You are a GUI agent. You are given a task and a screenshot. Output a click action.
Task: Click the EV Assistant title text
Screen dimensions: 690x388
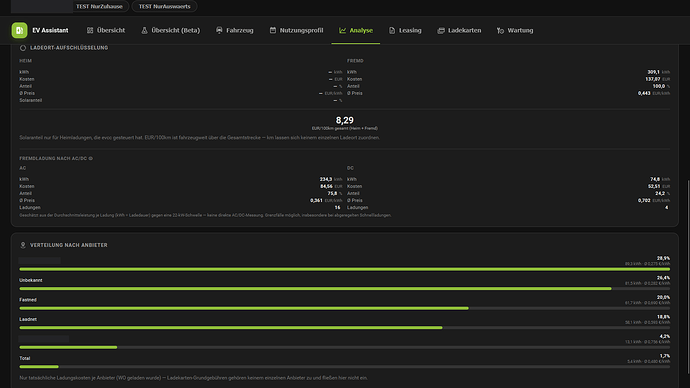pyautogui.click(x=50, y=30)
